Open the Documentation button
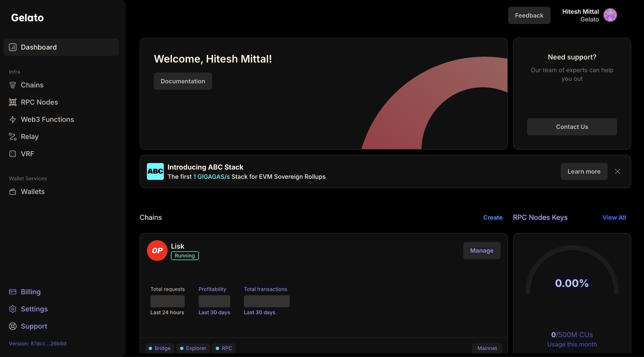The width and height of the screenshot is (644, 357). [x=183, y=81]
